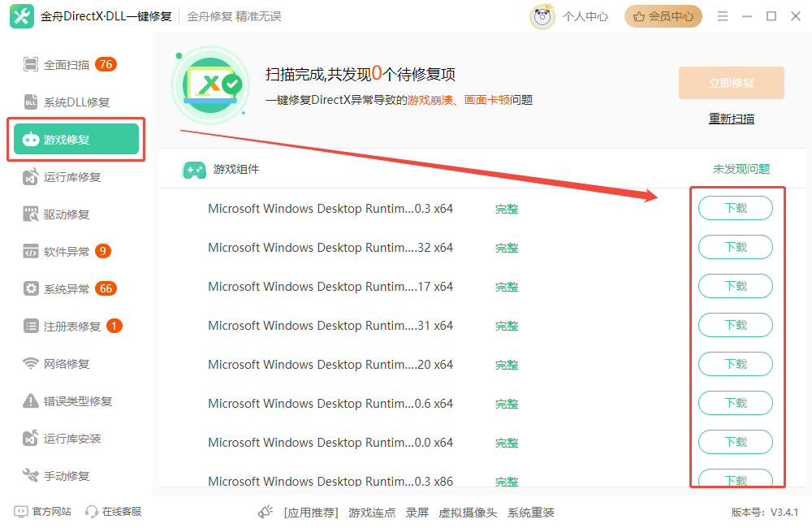Screen dimensions: 812x528
Task: Click the 游戏组件 gamepad icon
Action: [194, 170]
